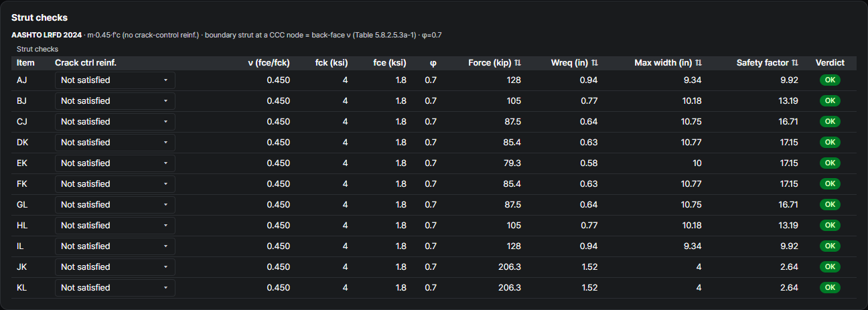Click safety factor 2.64 in KL row
The width and height of the screenshot is (868, 310).
[x=789, y=288]
